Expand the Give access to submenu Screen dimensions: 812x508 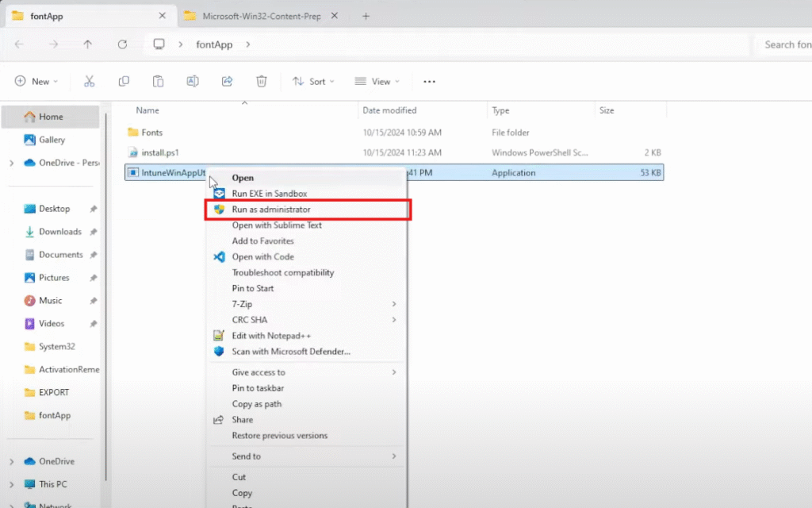click(394, 372)
